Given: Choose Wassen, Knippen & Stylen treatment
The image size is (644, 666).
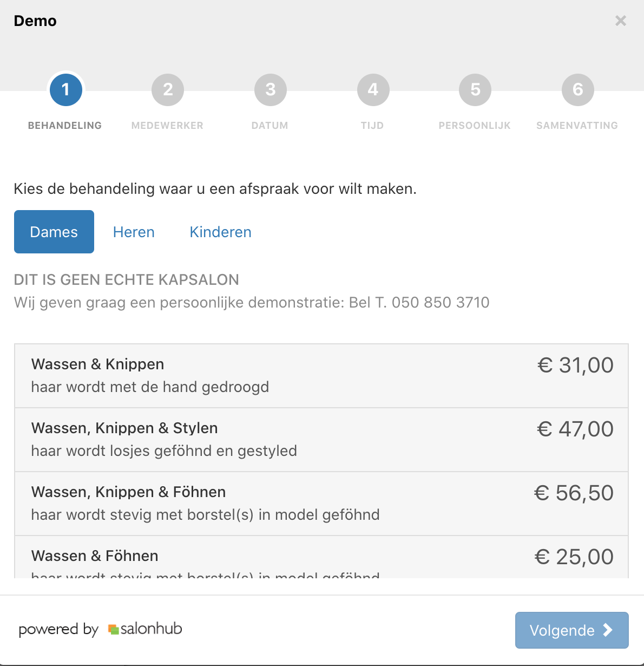Looking at the screenshot, I should tap(321, 440).
